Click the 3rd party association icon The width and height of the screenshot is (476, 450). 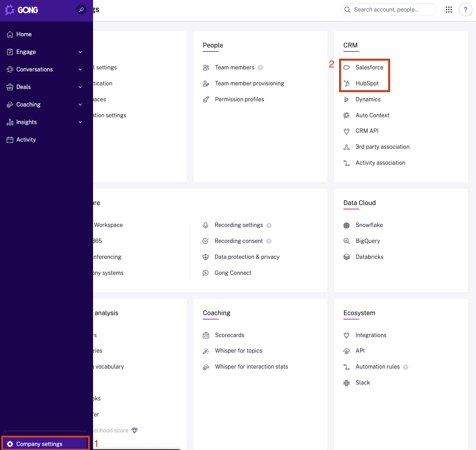click(346, 147)
